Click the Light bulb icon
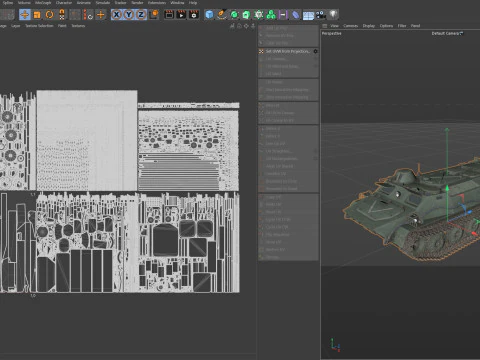Viewport: 480px width, 360px height. tap(334, 14)
